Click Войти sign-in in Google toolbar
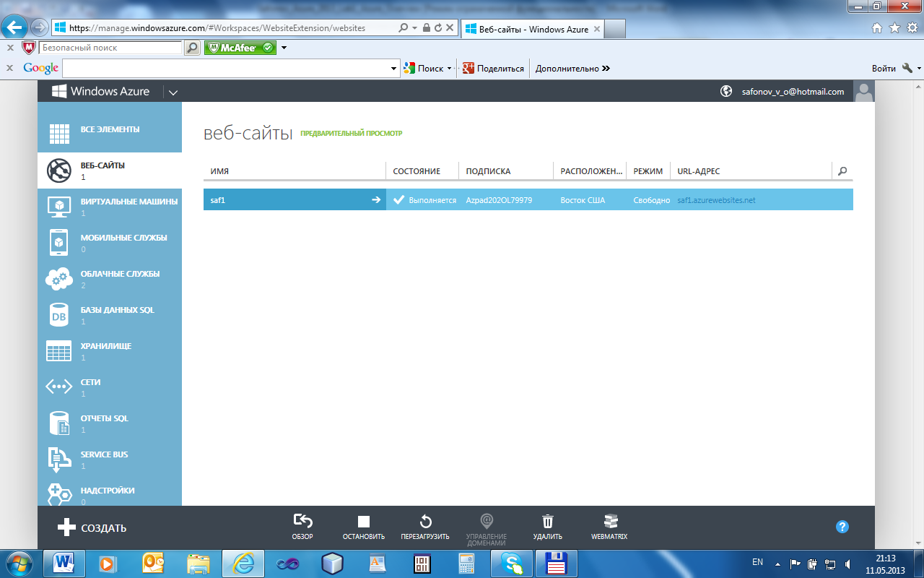The image size is (924, 578). click(884, 69)
